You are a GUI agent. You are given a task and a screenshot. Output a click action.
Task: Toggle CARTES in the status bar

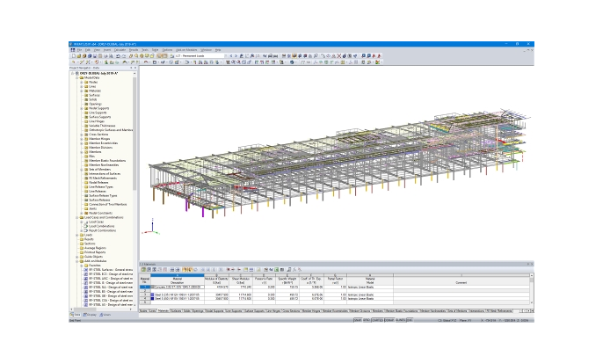pyautogui.click(x=378, y=320)
